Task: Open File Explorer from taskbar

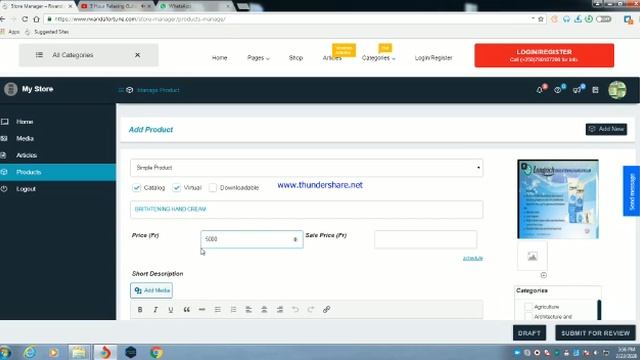Action: (79, 352)
